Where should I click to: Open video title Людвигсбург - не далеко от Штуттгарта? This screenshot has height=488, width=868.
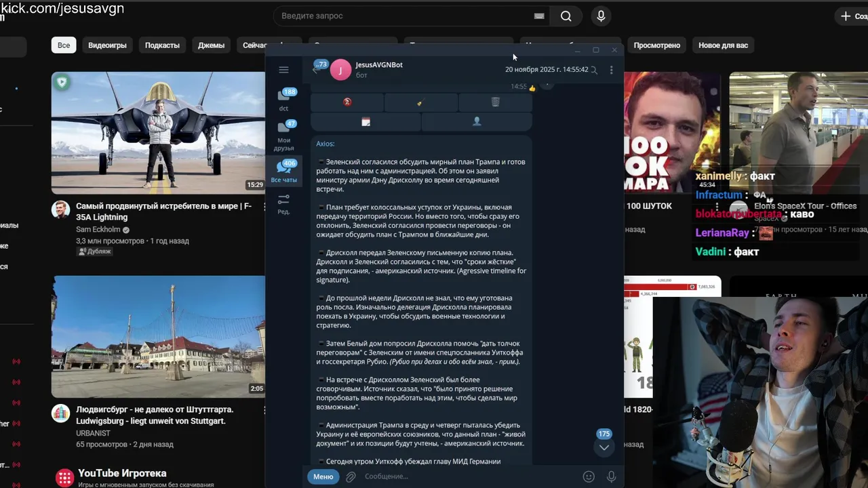(x=155, y=415)
